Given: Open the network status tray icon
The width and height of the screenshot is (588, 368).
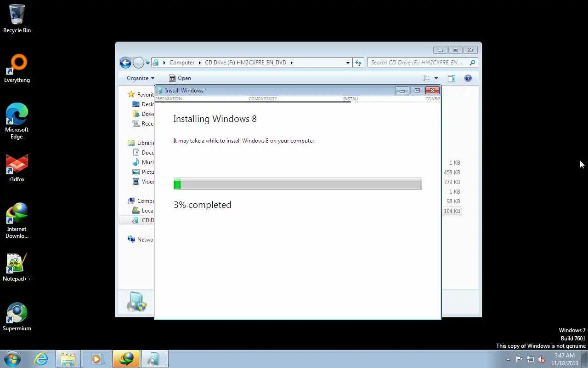Looking at the screenshot, I should pyautogui.click(x=531, y=359).
